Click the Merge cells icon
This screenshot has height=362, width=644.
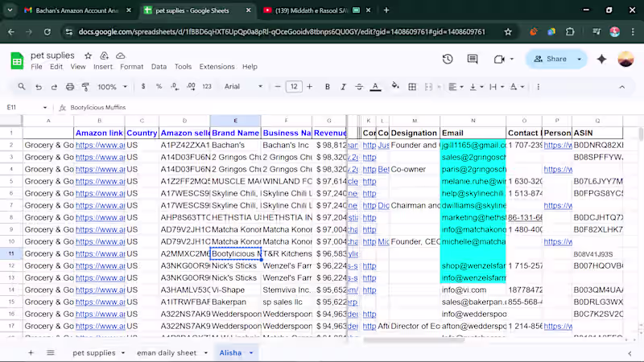[428, 87]
